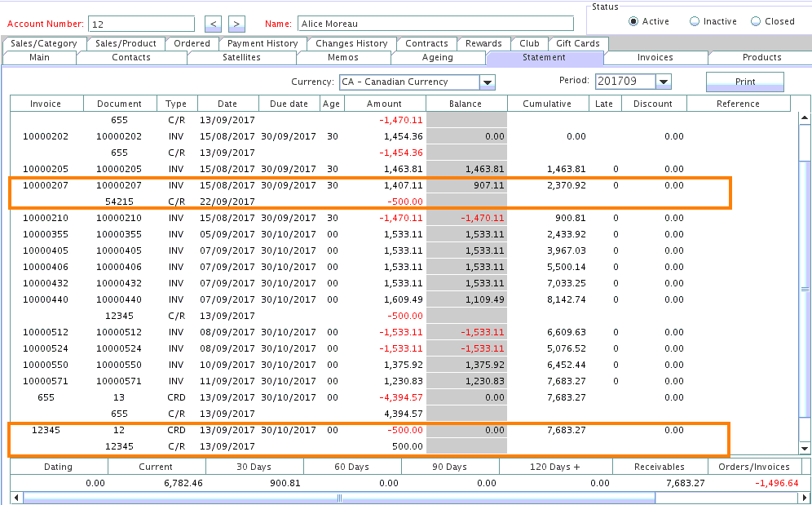Expand the Period dropdown

663,82
